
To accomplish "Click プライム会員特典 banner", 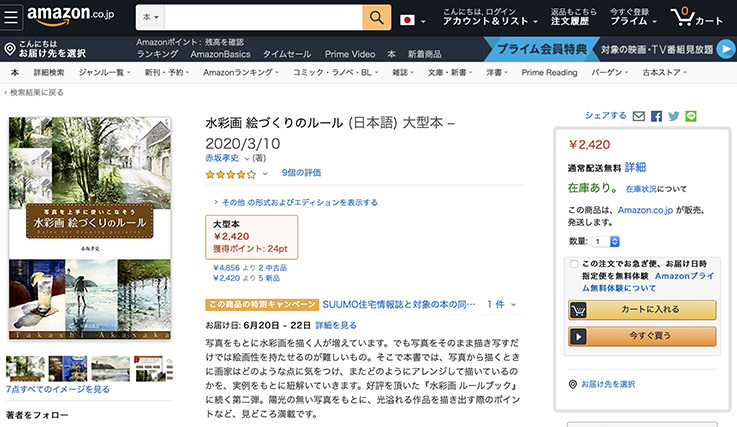I will click(x=541, y=49).
